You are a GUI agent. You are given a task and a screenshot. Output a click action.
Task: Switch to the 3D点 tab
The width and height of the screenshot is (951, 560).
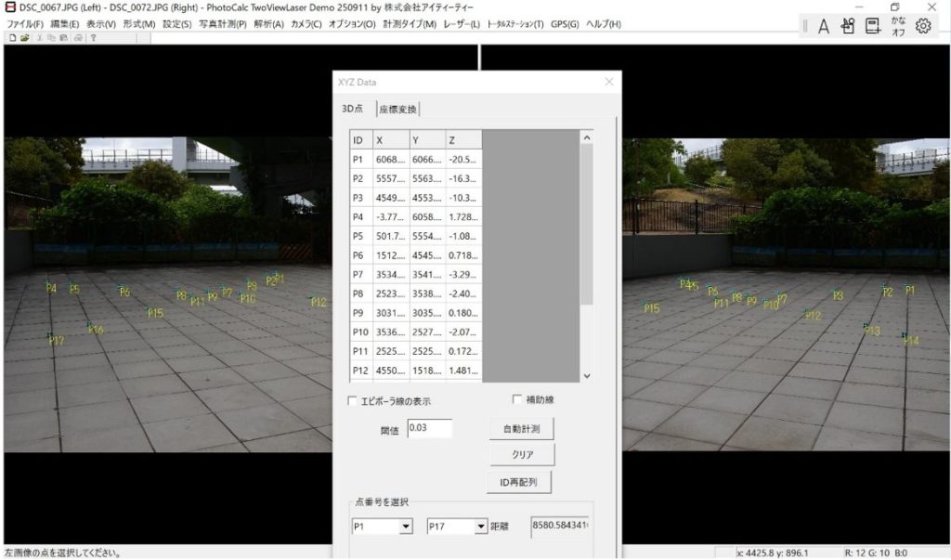352,109
